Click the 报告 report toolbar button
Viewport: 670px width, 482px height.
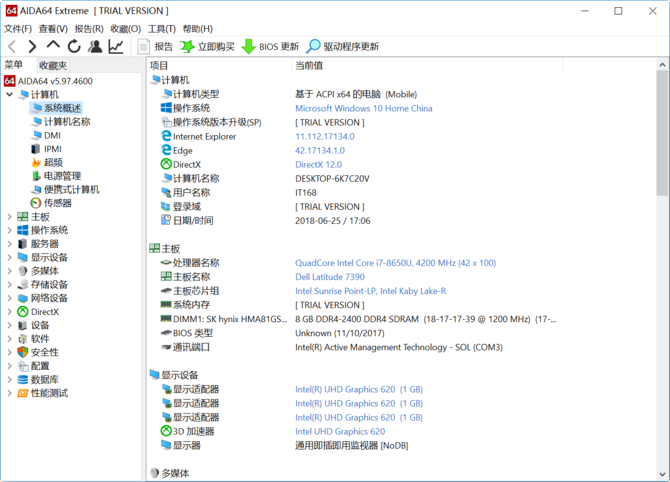coord(155,46)
